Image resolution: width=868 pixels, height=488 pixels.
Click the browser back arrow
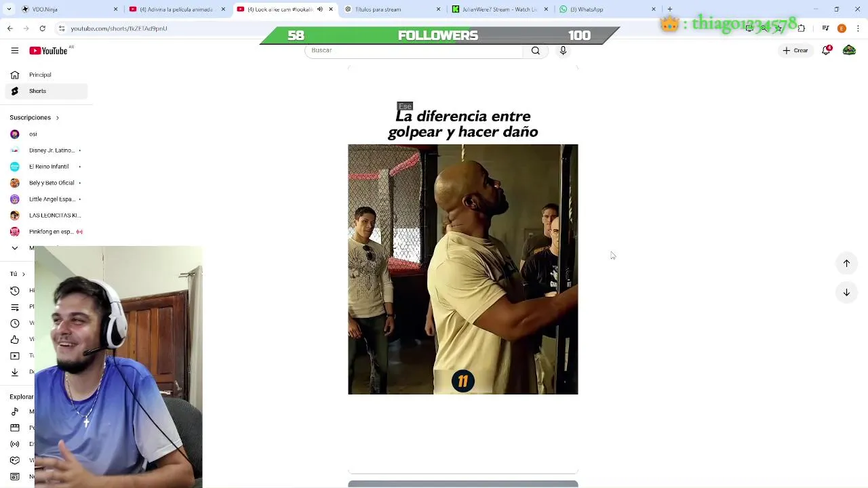pyautogui.click(x=9, y=28)
